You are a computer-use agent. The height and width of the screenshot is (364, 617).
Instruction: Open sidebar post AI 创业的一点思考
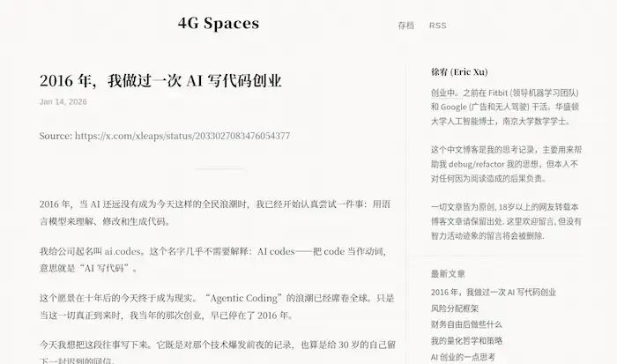463,357
